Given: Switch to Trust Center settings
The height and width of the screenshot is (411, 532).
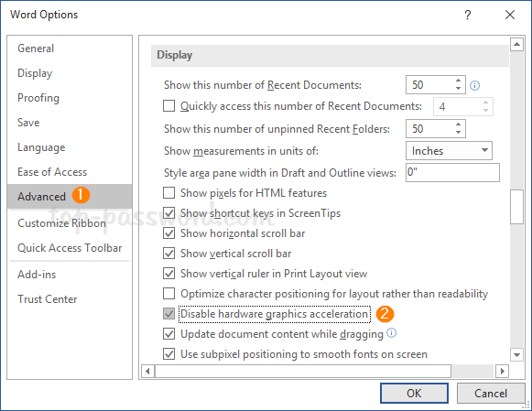Looking at the screenshot, I should pos(48,299).
